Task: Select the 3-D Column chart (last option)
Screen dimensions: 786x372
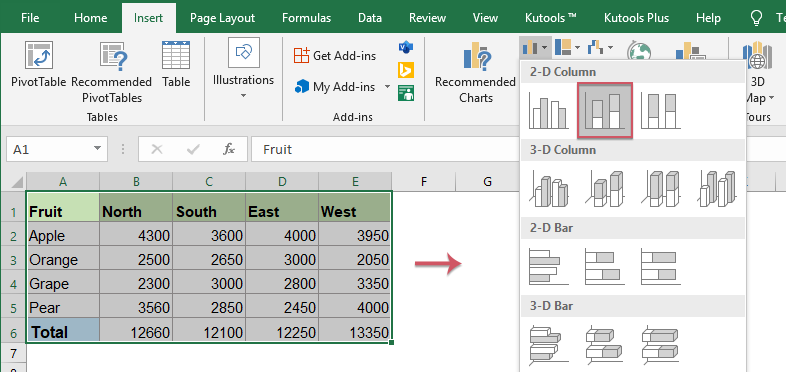Action: click(717, 189)
